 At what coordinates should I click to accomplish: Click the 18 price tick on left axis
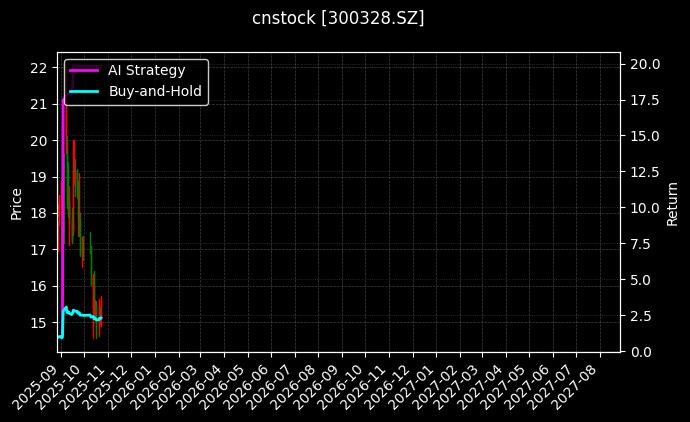pos(38,214)
